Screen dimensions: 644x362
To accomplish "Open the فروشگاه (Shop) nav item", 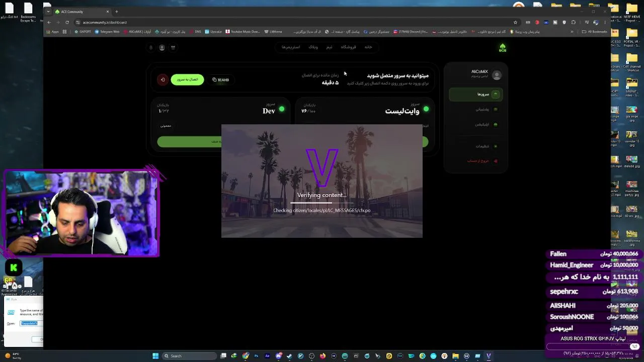I will coord(348,47).
